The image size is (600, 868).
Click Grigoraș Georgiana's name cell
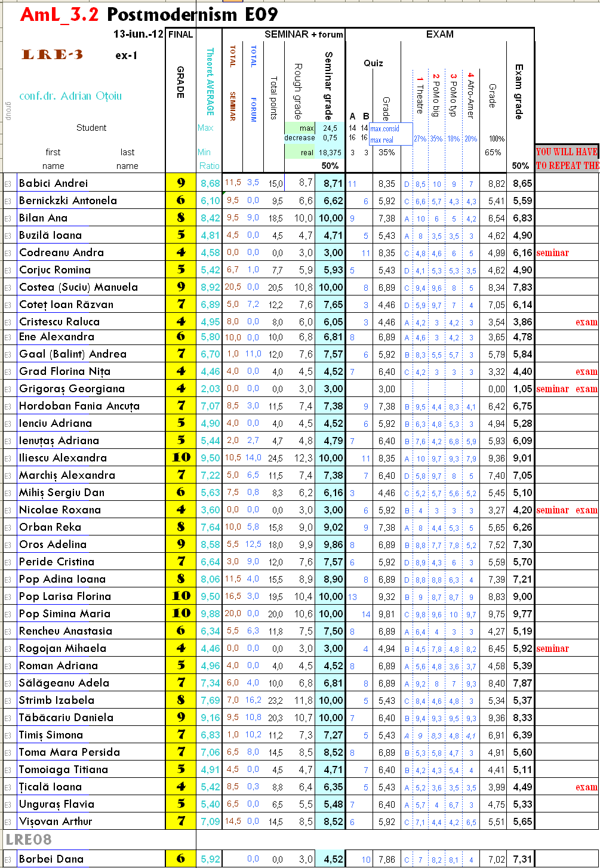72,389
